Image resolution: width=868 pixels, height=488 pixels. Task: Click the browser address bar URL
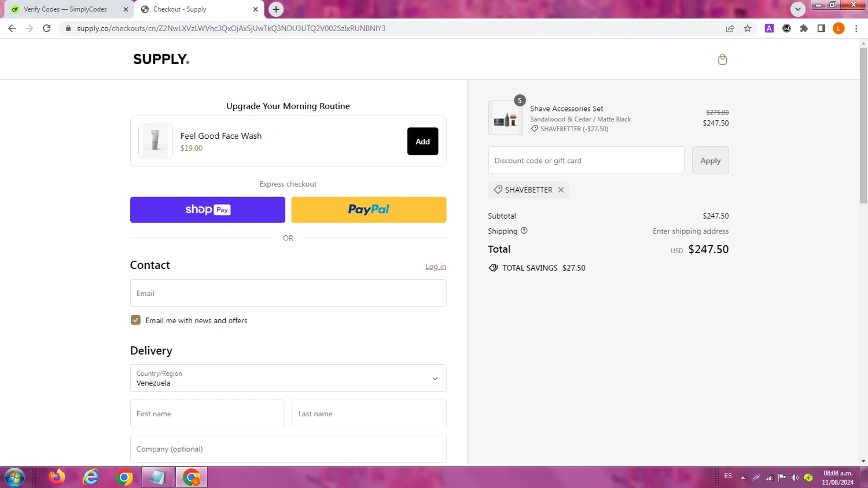pyautogui.click(x=231, y=28)
